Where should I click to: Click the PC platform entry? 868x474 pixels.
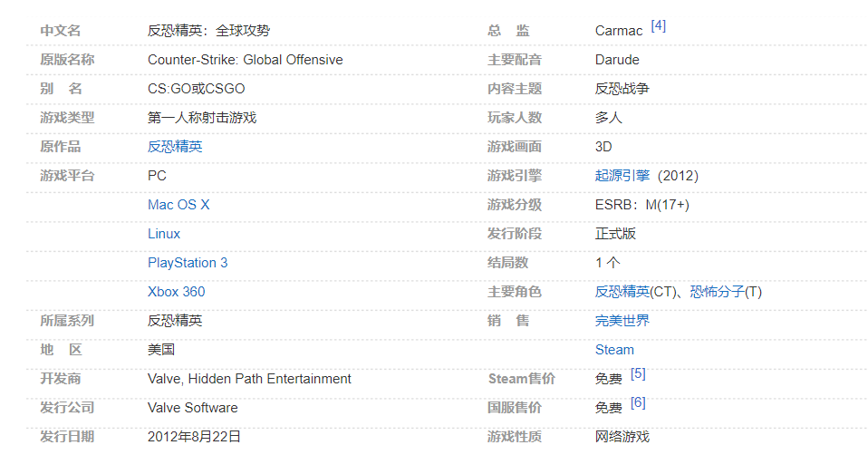157,176
